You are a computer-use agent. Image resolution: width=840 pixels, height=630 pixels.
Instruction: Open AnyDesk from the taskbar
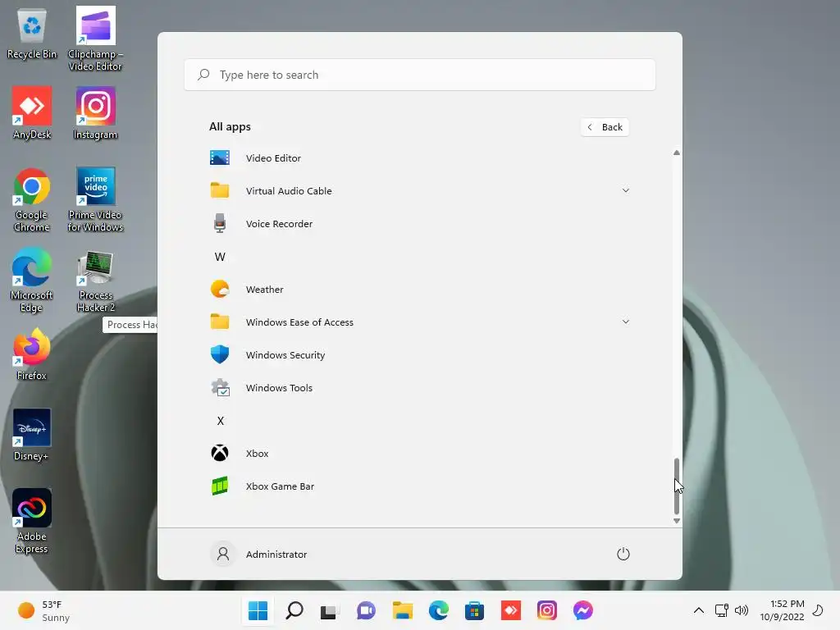point(510,610)
